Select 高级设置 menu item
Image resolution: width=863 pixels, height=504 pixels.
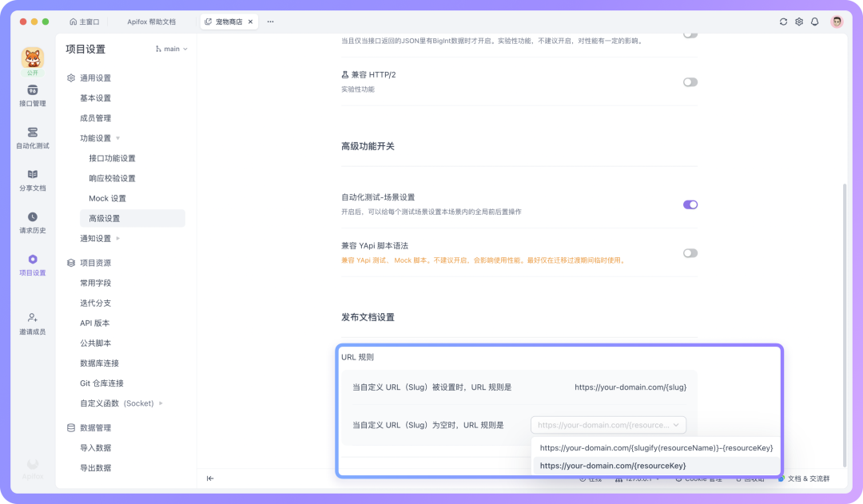[133, 218]
